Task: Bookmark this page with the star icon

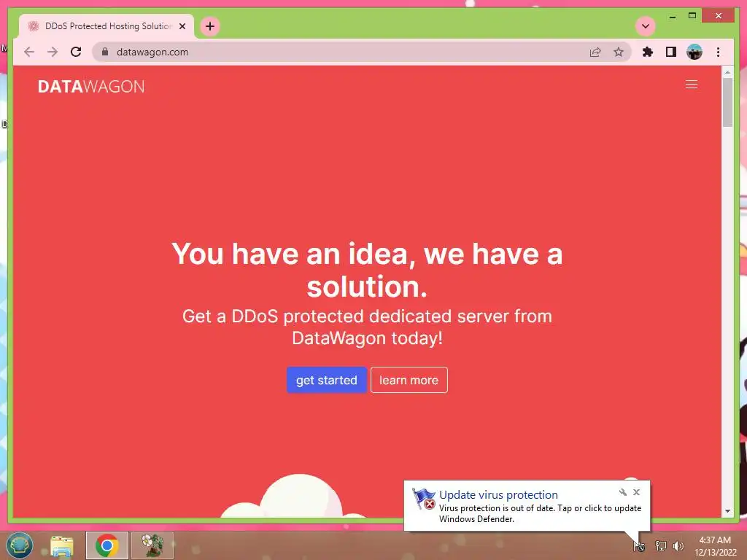Action: click(619, 52)
